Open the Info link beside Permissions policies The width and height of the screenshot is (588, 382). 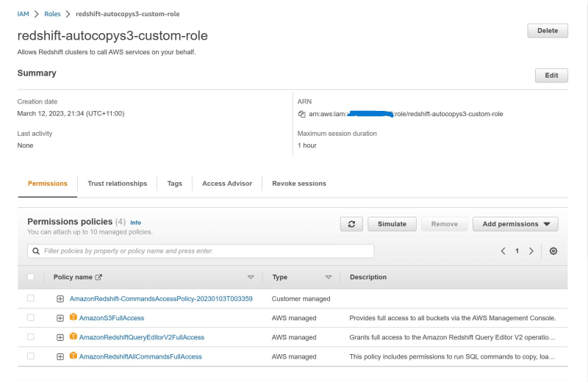pyautogui.click(x=135, y=223)
